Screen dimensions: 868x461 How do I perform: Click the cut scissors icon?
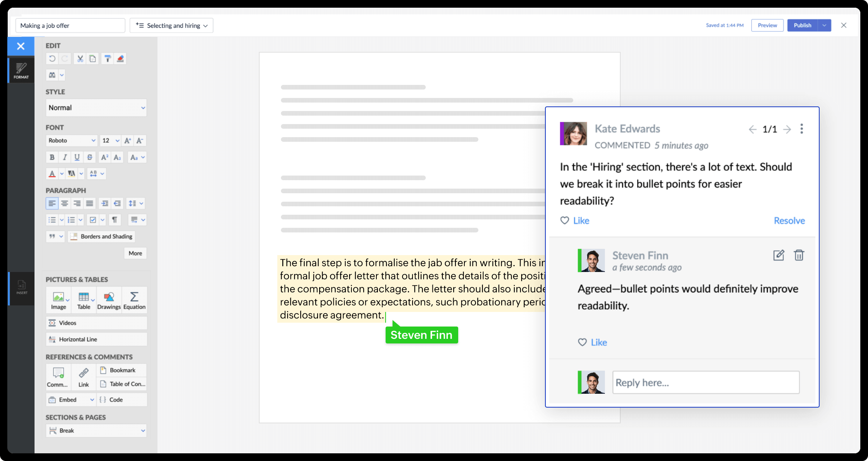80,59
